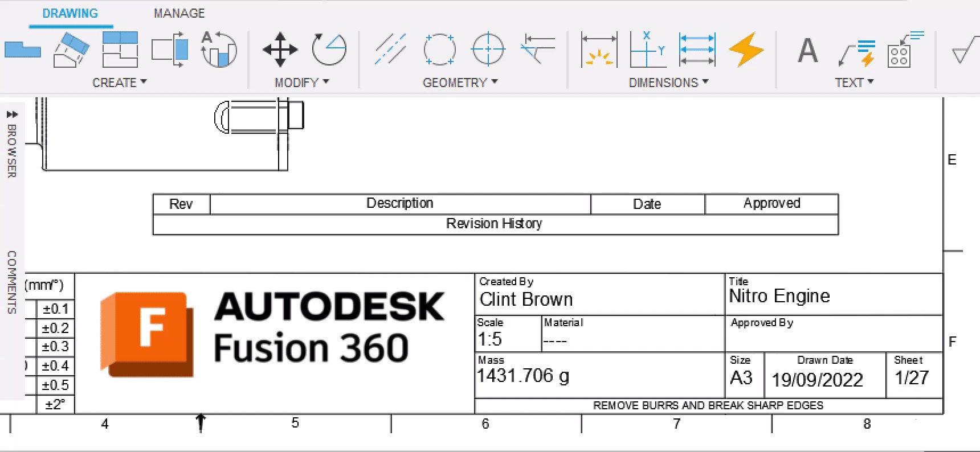Click the A3 size value
Viewport: 980px width, 452px height.
point(741,378)
